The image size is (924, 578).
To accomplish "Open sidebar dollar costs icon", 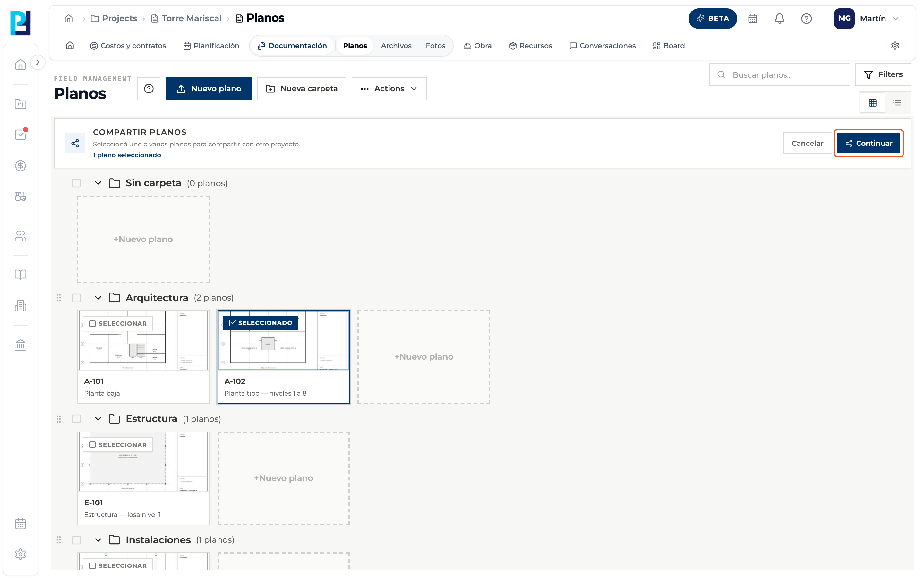I will click(21, 165).
